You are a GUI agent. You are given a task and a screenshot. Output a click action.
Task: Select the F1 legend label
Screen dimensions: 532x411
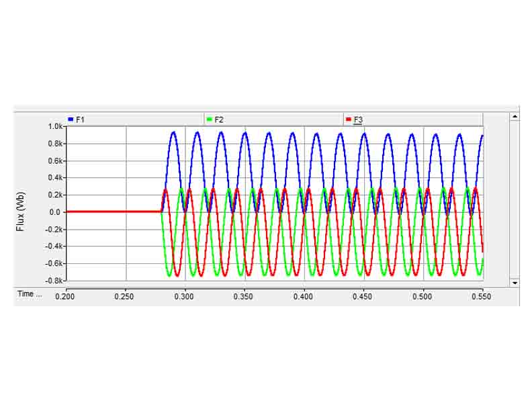80,120
